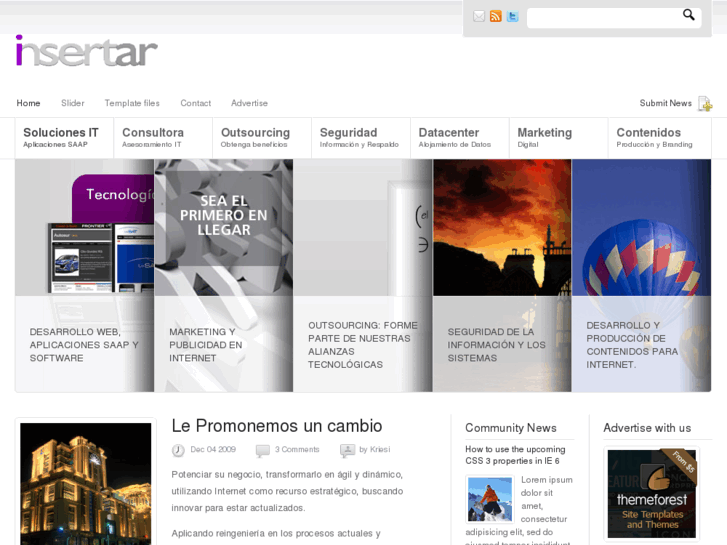
Task: Go to Home in navigation
Action: pos(28,103)
